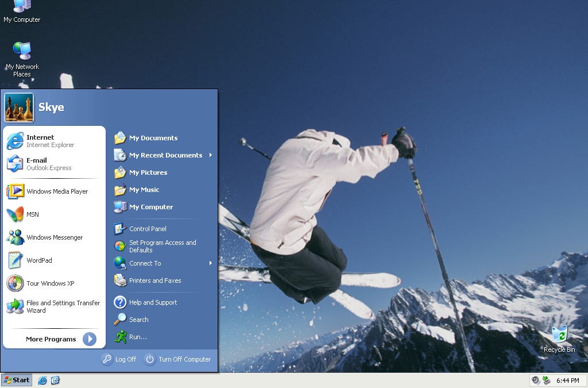Viewport: 588px width, 388px height.
Task: Launch MSN from the Start menu
Action: [x=54, y=214]
